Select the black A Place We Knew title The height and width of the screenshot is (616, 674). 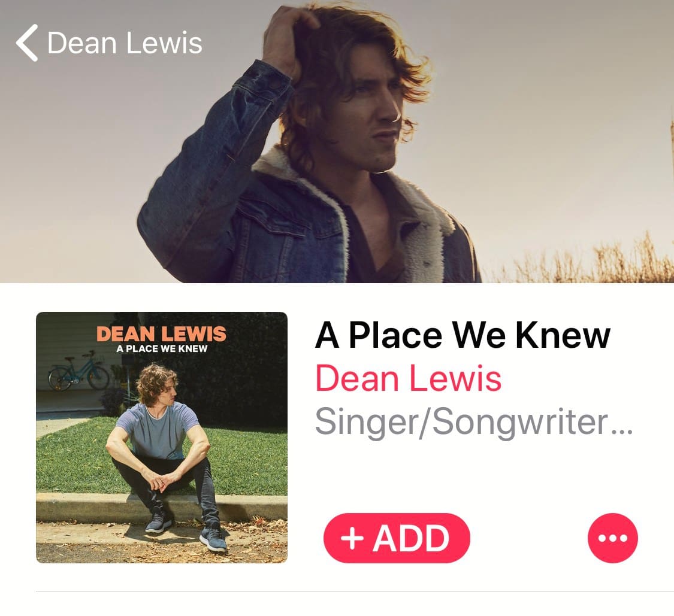[x=463, y=335]
